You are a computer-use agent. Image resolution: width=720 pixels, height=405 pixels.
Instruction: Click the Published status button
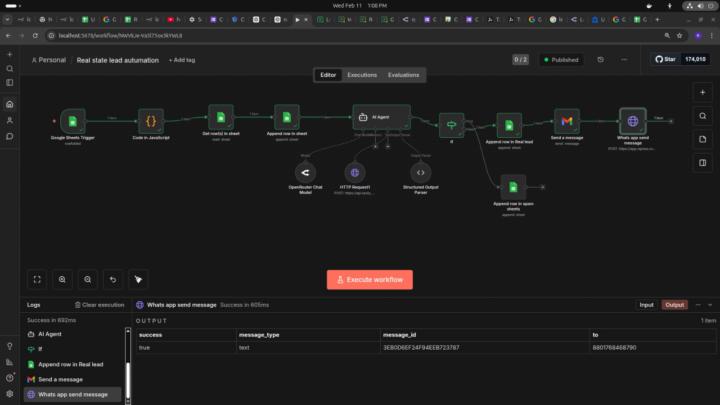click(561, 60)
